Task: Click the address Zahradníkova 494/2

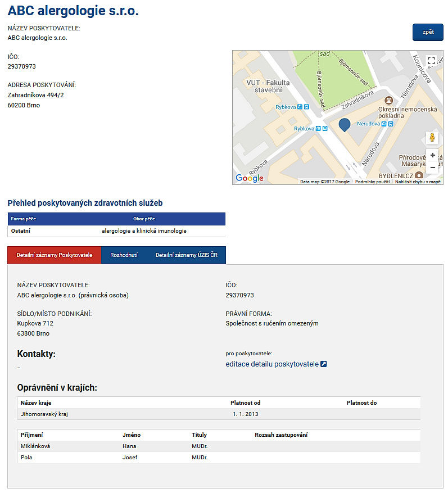Action: tap(35, 95)
